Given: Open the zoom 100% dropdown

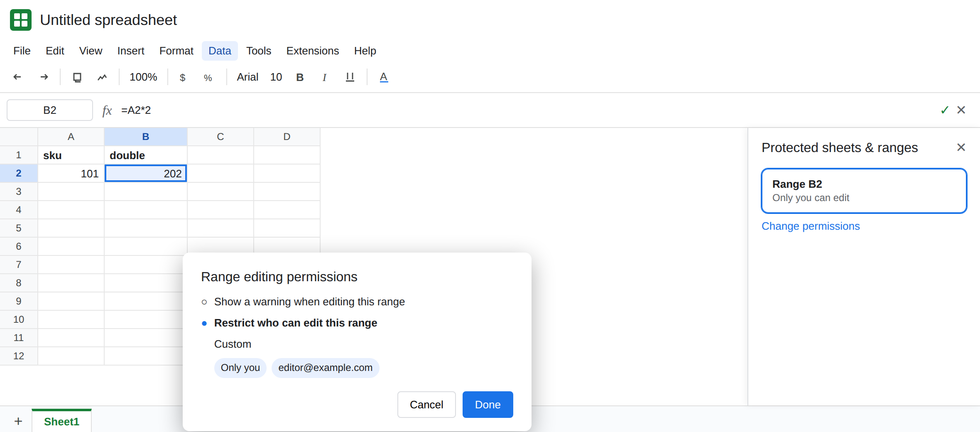Looking at the screenshot, I should 143,77.
